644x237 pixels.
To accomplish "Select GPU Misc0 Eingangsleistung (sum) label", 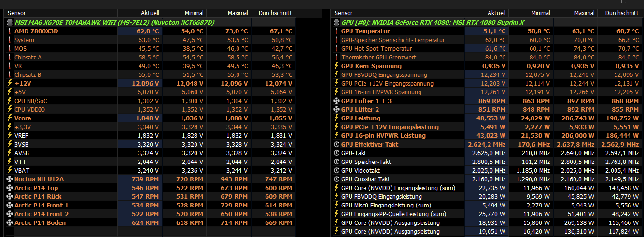I will point(386,205).
